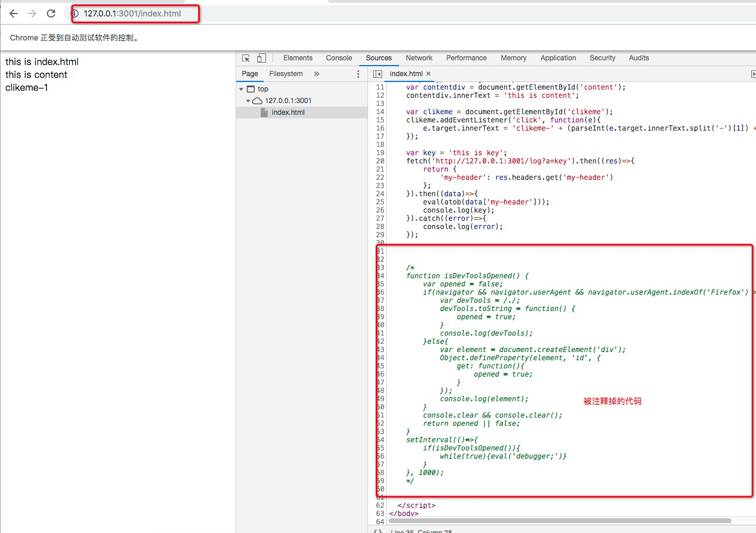Click the console.clear && console.clear(); line
Screen dimensions: 756x533
tap(493, 415)
